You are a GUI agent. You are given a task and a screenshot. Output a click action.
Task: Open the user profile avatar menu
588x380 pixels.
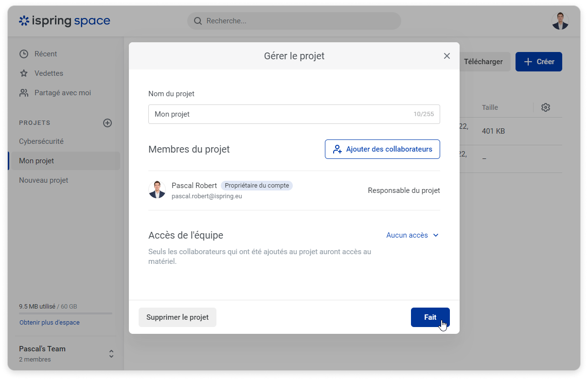click(560, 21)
